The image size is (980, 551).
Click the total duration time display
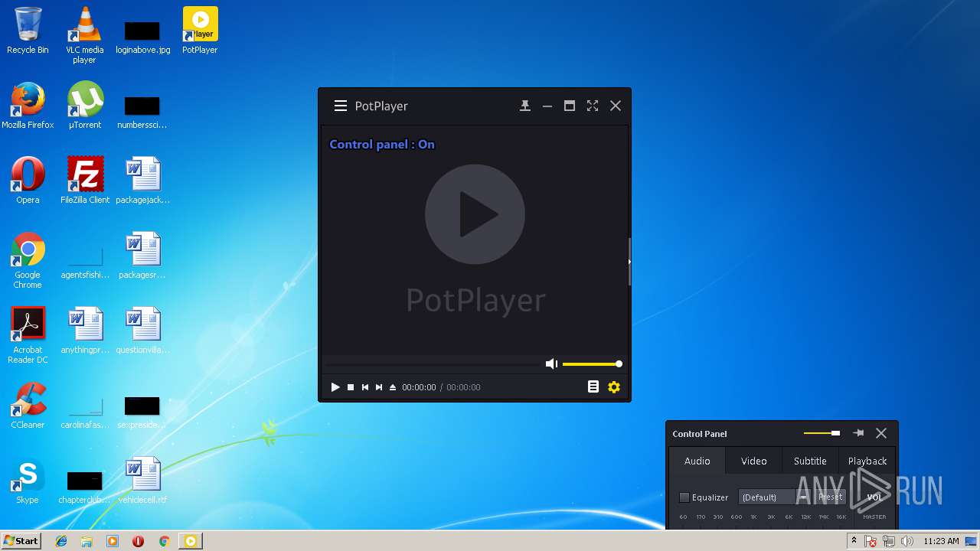(463, 387)
